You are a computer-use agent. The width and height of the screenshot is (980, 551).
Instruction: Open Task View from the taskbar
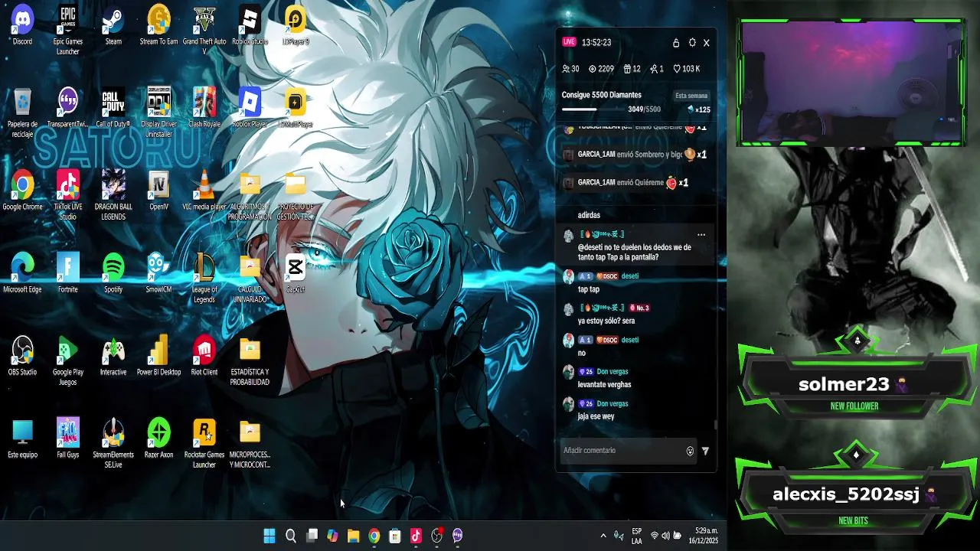(312, 536)
